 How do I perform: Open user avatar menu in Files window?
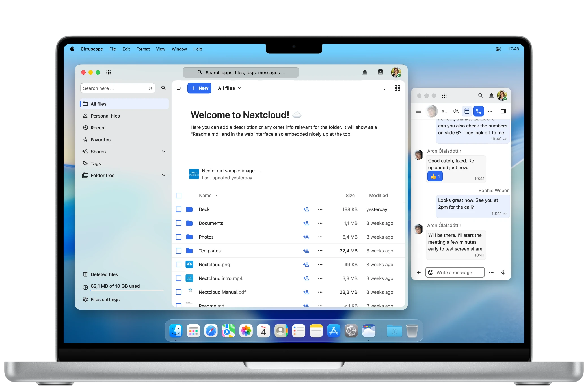click(396, 72)
